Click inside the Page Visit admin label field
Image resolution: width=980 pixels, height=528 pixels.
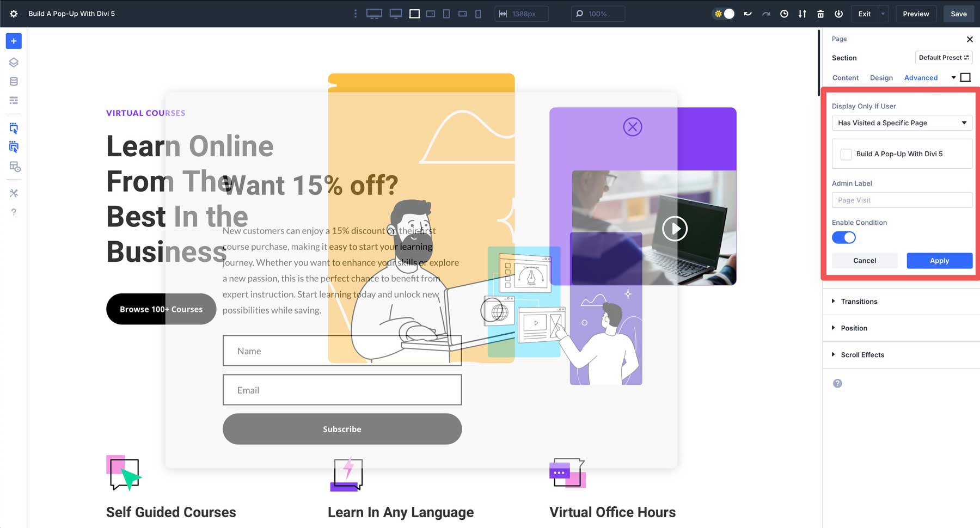[x=902, y=200]
